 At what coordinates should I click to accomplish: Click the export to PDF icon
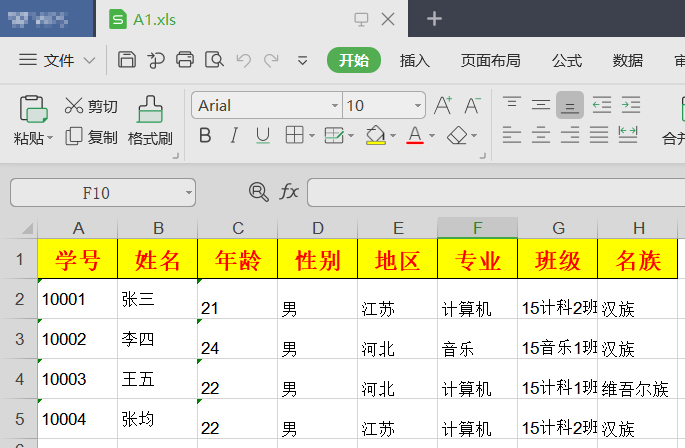156,60
